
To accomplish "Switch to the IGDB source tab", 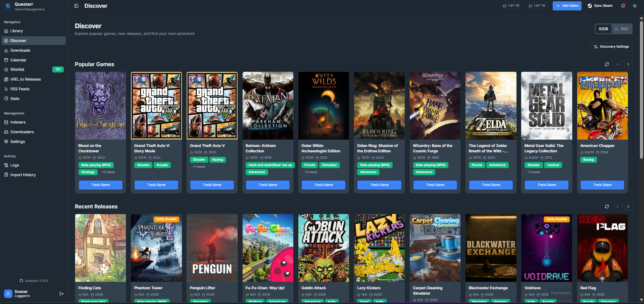I will [603, 29].
